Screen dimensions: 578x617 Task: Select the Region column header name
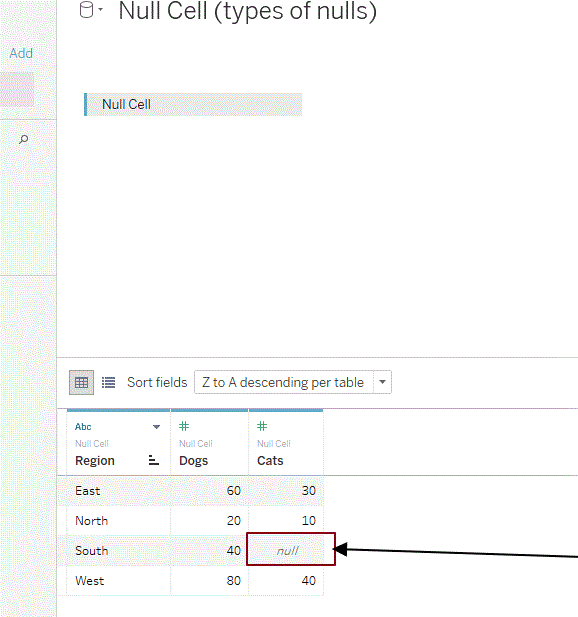pos(95,460)
